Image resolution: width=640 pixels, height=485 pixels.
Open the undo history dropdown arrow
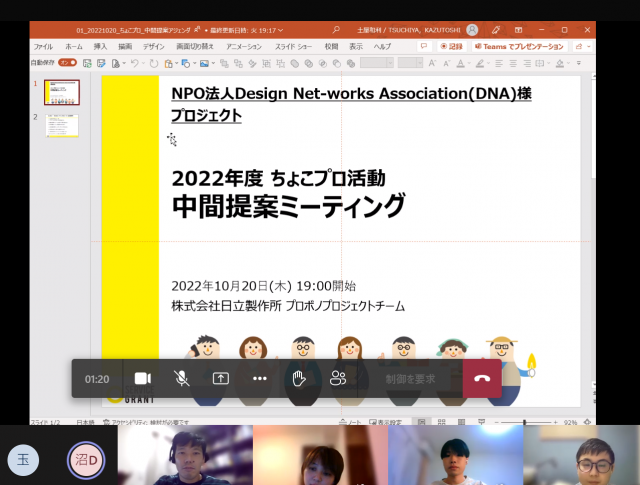(x=143, y=63)
